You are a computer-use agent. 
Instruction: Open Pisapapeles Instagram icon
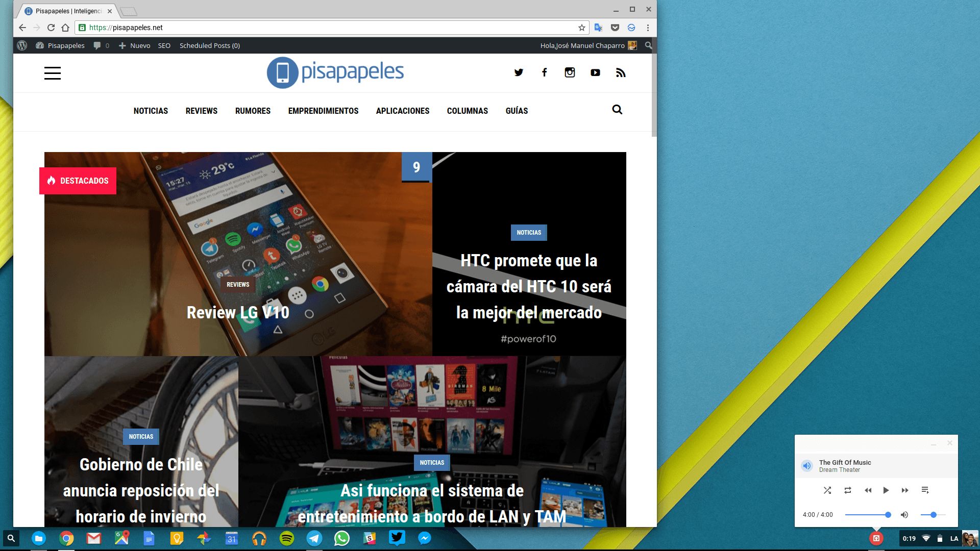pyautogui.click(x=570, y=72)
